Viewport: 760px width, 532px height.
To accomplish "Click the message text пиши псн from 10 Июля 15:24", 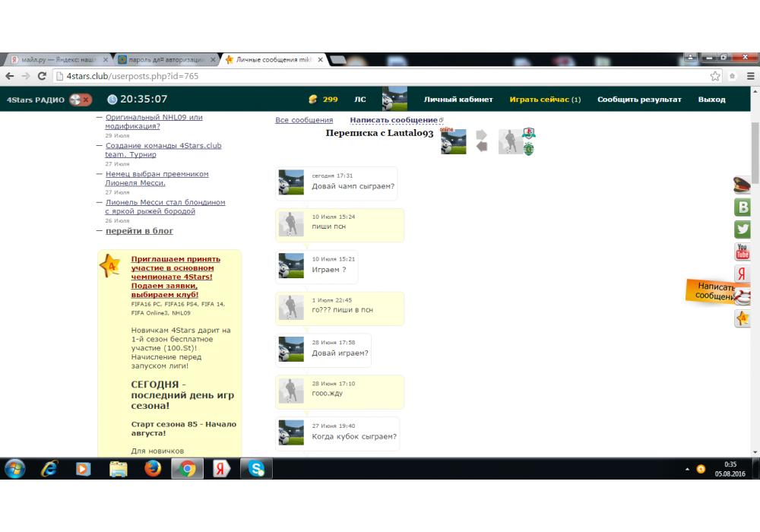I will click(x=328, y=226).
